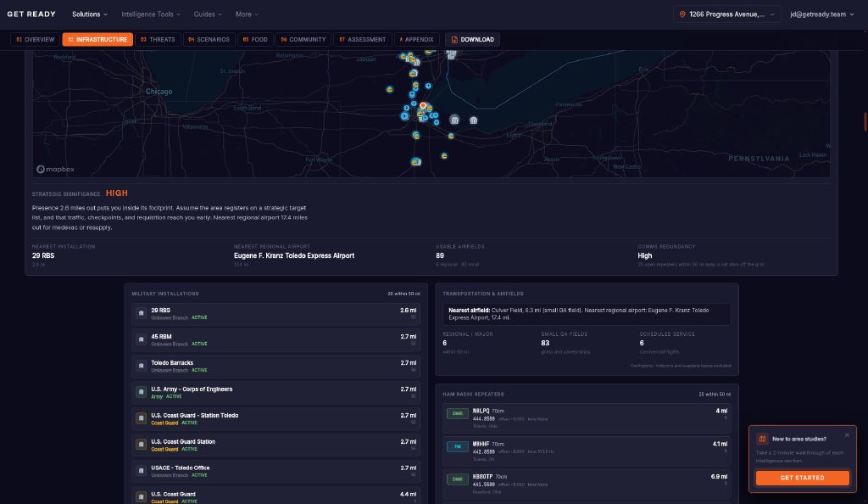This screenshot has width=868, height=504.
Task: Open the jd@getready.team account menu
Action: pos(821,14)
